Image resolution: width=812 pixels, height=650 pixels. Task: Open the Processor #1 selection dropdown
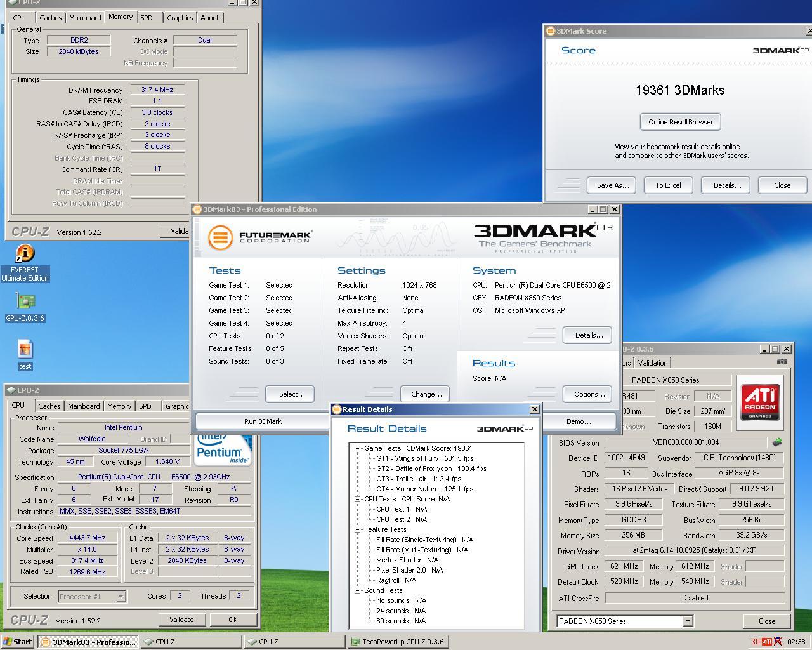121,597
